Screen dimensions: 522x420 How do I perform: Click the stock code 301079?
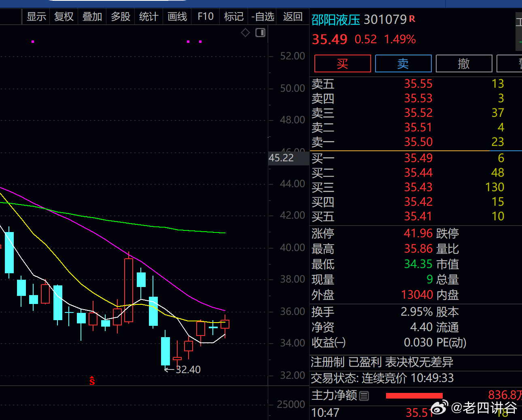click(x=385, y=19)
